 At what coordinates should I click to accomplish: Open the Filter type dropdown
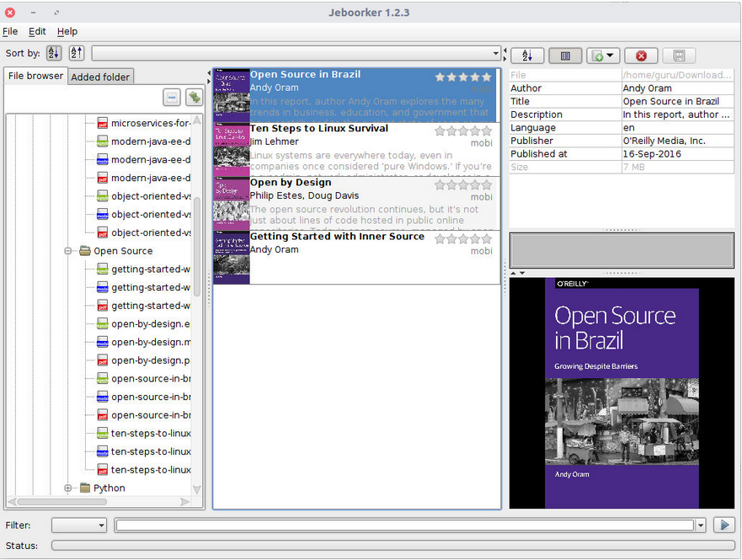(79, 525)
